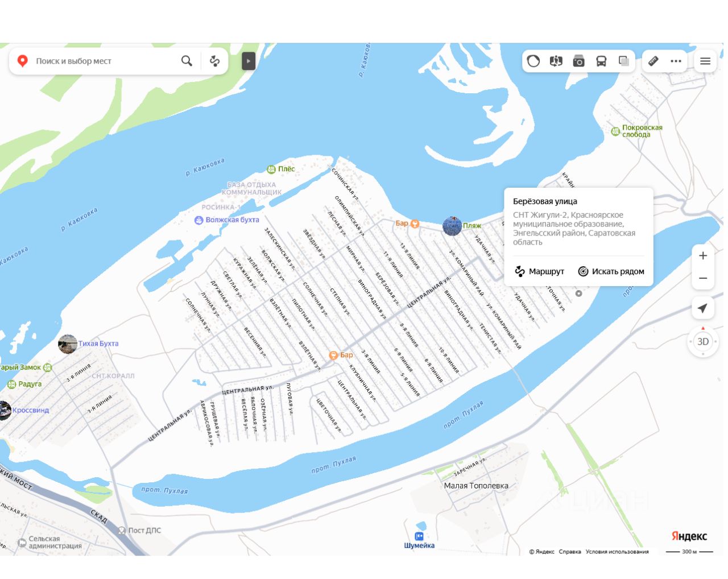Select the 'Волжская бухта' marker
This screenshot has height=579, width=728.
(x=226, y=220)
